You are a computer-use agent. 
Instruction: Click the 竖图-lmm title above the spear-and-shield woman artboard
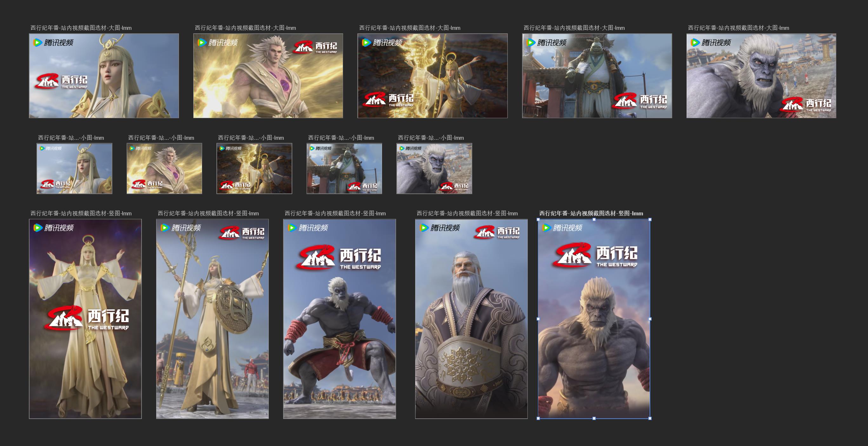click(x=208, y=213)
